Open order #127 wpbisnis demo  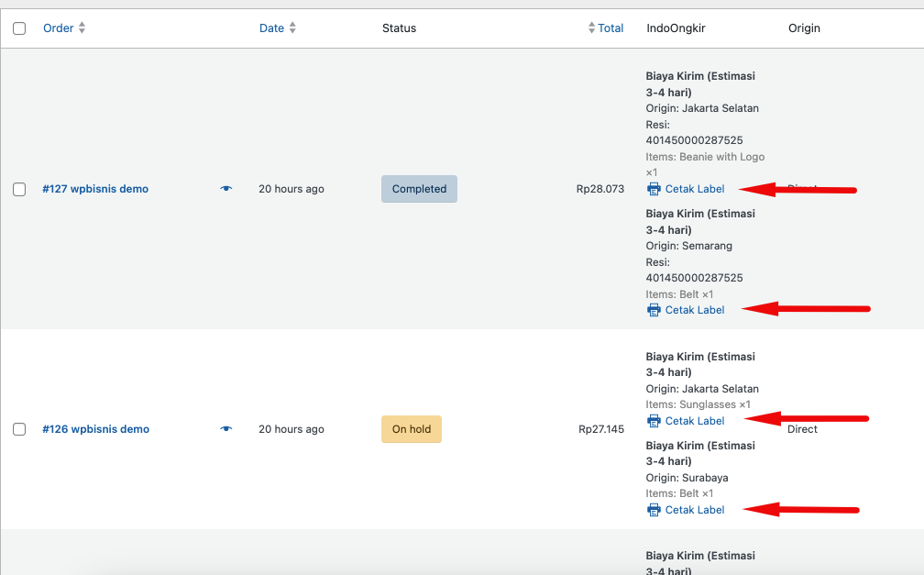click(95, 189)
